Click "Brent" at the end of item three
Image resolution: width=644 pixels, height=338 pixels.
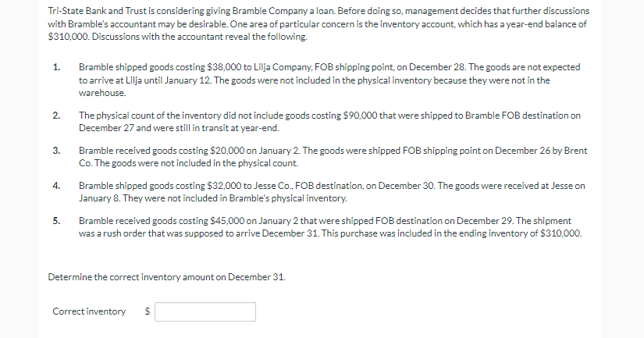[575, 151]
